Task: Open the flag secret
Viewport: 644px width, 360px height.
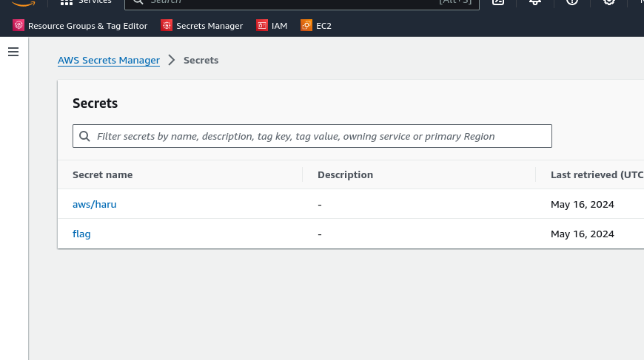Action: (81, 234)
